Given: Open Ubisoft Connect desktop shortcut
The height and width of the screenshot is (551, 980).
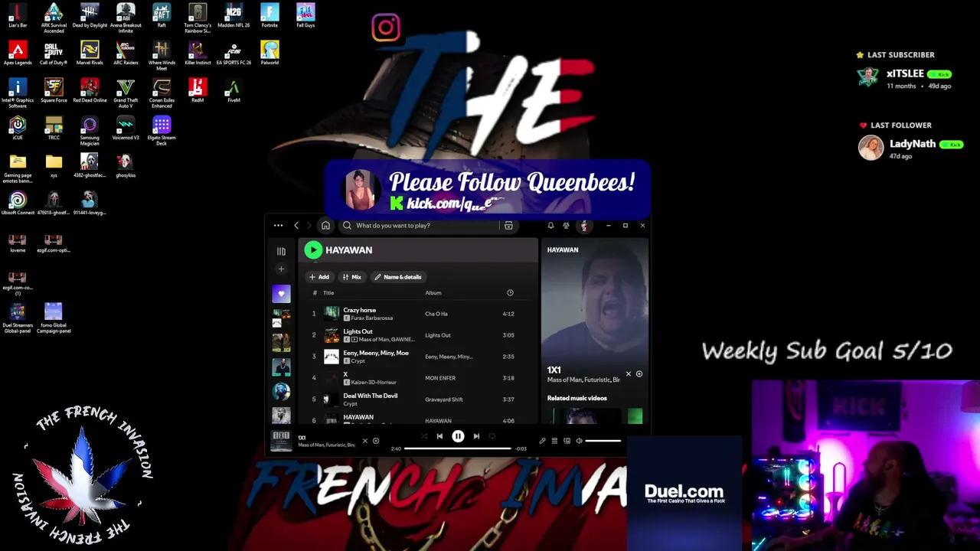Looking at the screenshot, I should [17, 204].
